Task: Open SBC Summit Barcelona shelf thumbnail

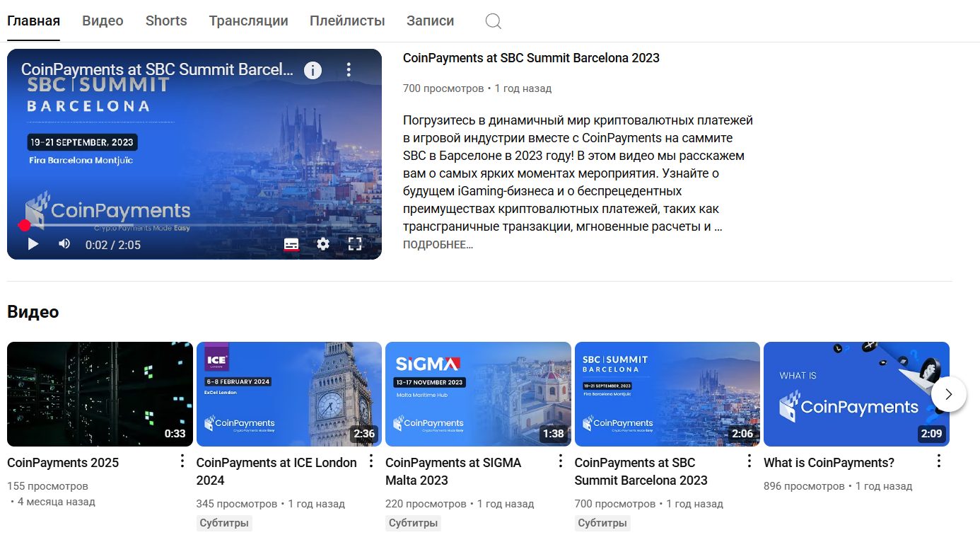Action: tap(667, 394)
